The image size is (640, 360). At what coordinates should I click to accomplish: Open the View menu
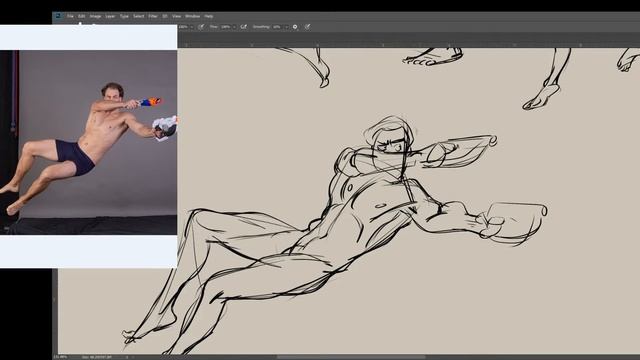tap(176, 16)
